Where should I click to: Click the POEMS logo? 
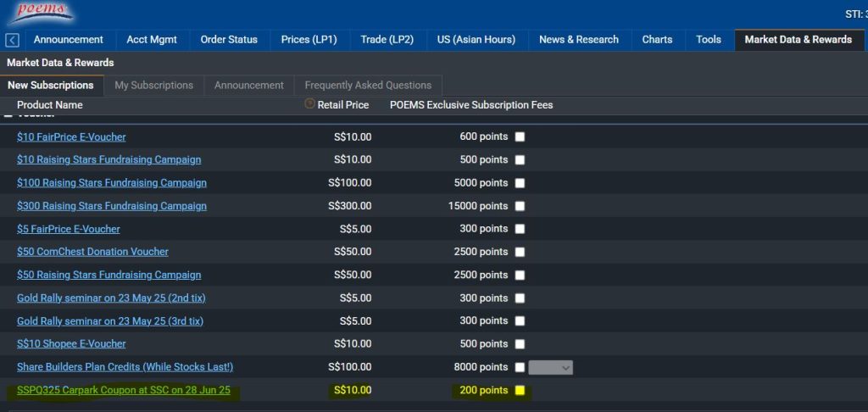[x=41, y=14]
